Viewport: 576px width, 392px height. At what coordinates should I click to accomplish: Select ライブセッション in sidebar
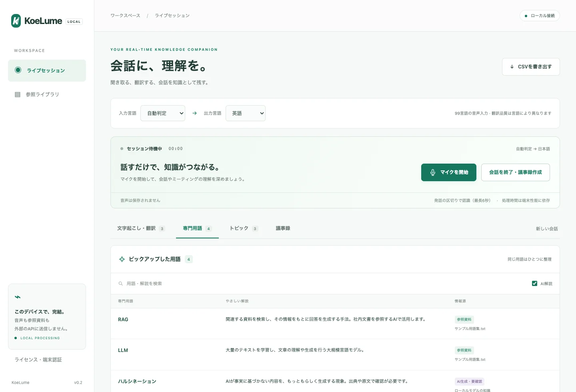pyautogui.click(x=47, y=70)
